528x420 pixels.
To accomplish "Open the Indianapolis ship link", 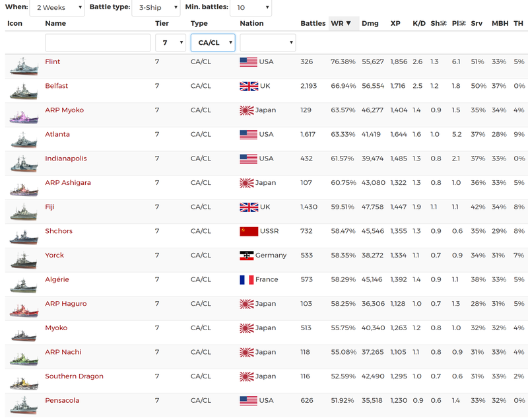I will pyautogui.click(x=66, y=158).
